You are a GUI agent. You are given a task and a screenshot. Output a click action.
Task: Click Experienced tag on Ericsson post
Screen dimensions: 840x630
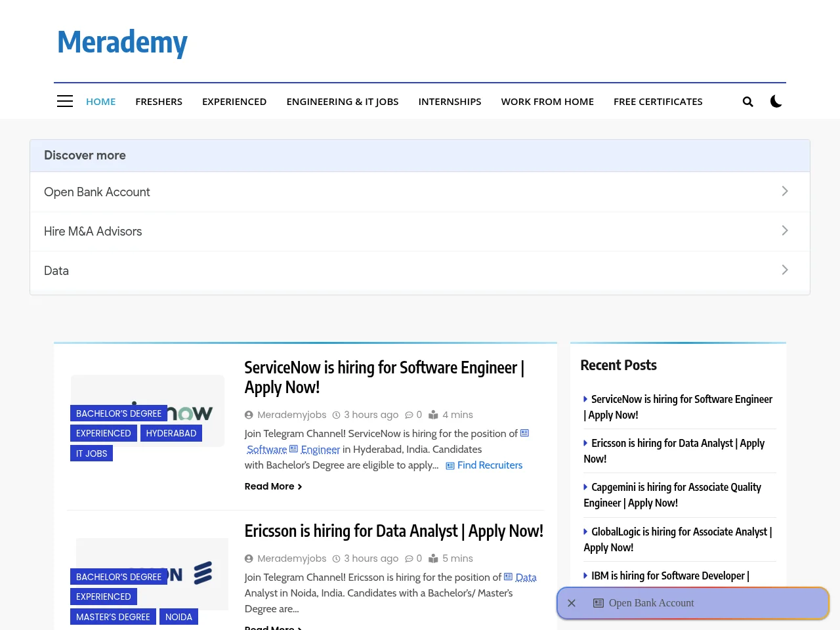tap(104, 597)
